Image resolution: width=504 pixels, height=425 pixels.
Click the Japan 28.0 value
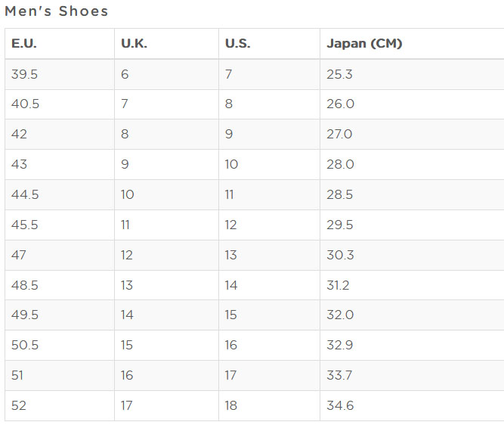(340, 164)
